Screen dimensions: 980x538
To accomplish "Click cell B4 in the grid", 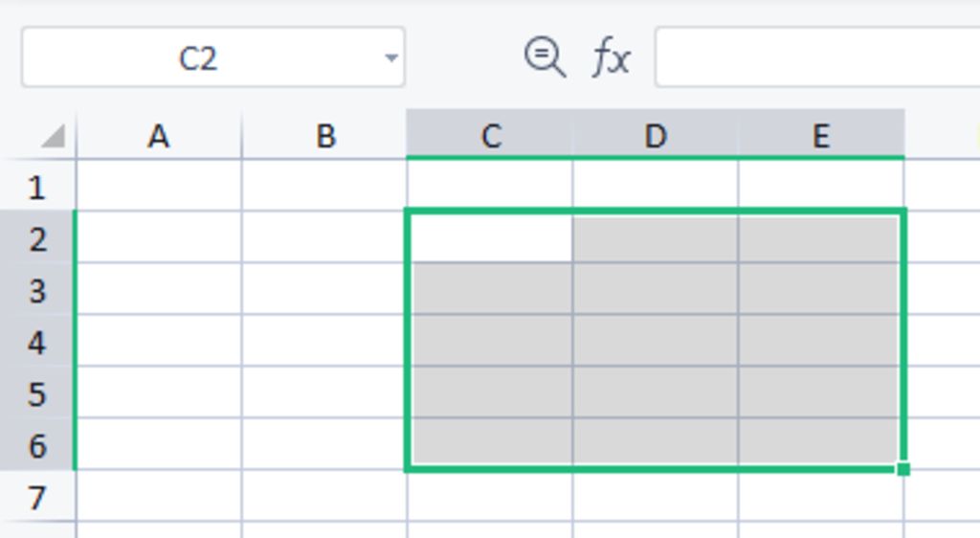I will [x=324, y=341].
